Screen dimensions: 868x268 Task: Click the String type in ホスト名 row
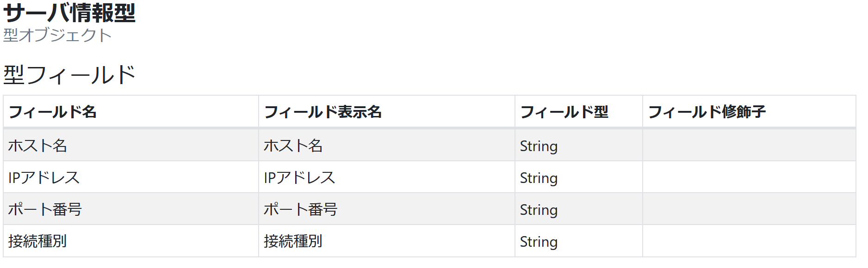539,146
